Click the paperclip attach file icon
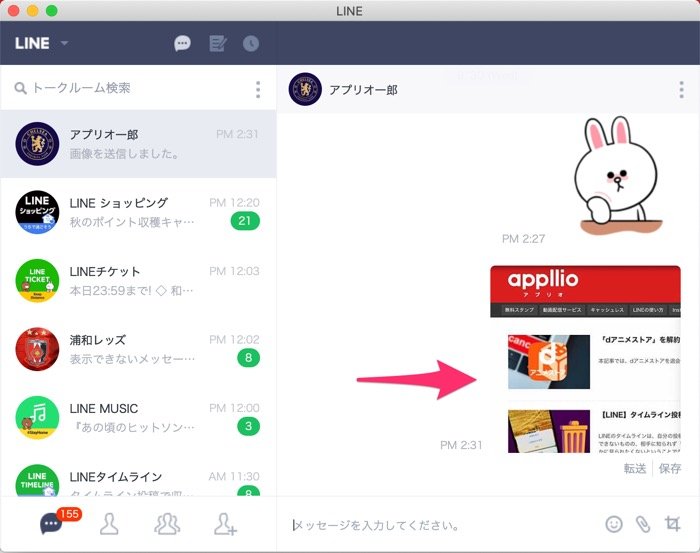Viewport: 700px width, 553px height. (x=643, y=524)
